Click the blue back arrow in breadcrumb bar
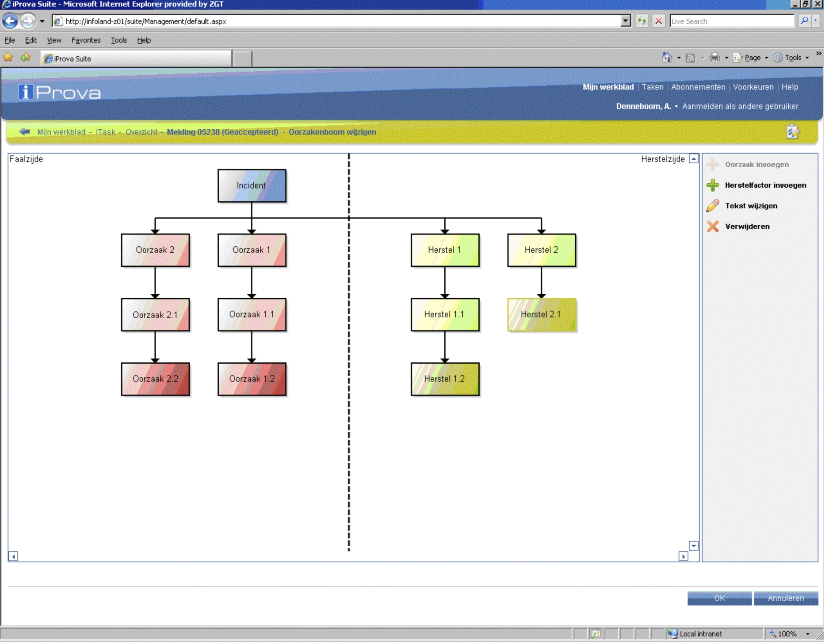Viewport: 824px width, 644px height. (x=24, y=131)
